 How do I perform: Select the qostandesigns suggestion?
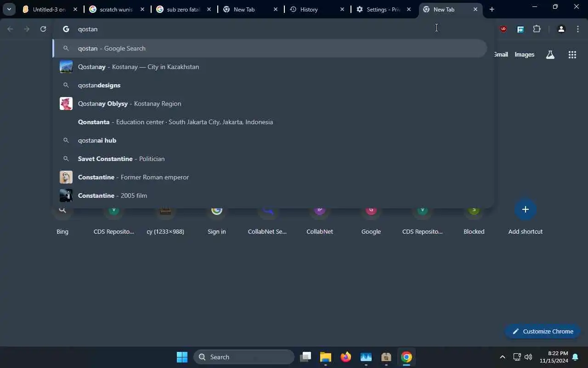coord(270,85)
